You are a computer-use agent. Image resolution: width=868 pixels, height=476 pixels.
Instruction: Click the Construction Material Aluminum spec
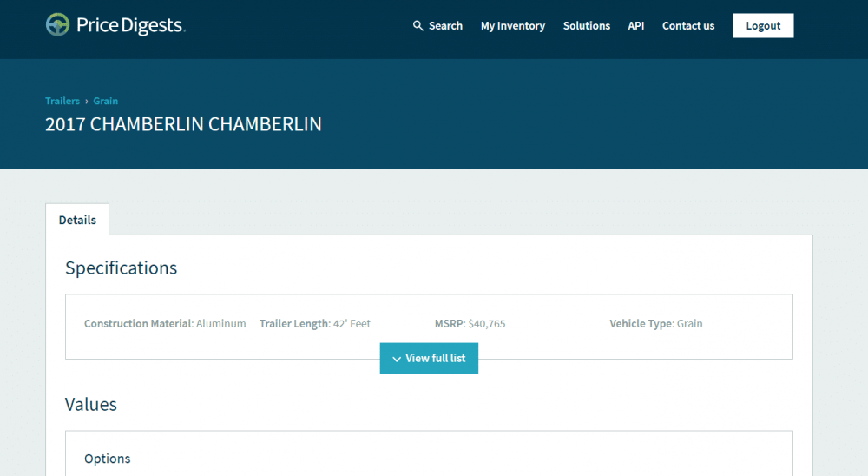pyautogui.click(x=165, y=324)
